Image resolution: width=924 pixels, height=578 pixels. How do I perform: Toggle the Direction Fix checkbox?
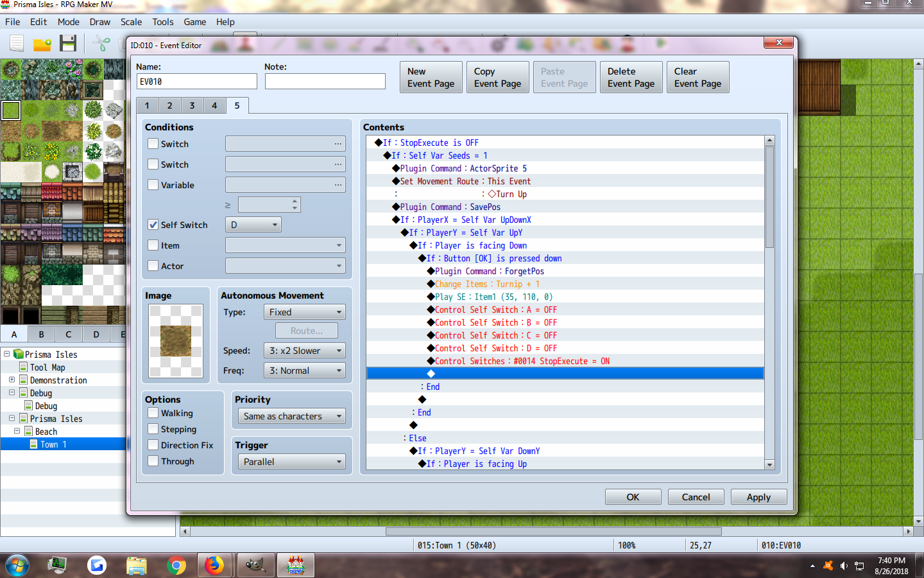coord(153,445)
